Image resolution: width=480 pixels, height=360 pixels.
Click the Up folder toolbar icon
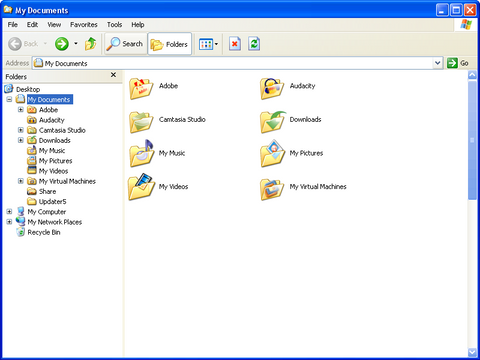click(x=90, y=44)
